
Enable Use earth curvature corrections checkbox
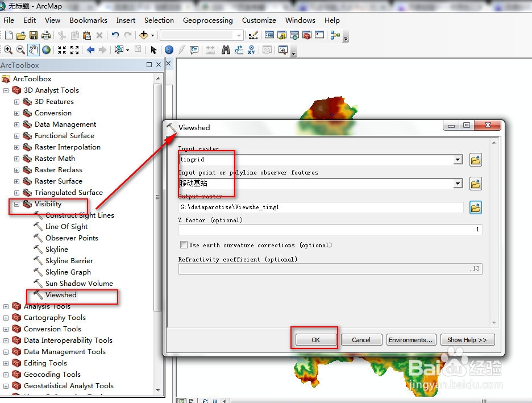click(x=184, y=244)
